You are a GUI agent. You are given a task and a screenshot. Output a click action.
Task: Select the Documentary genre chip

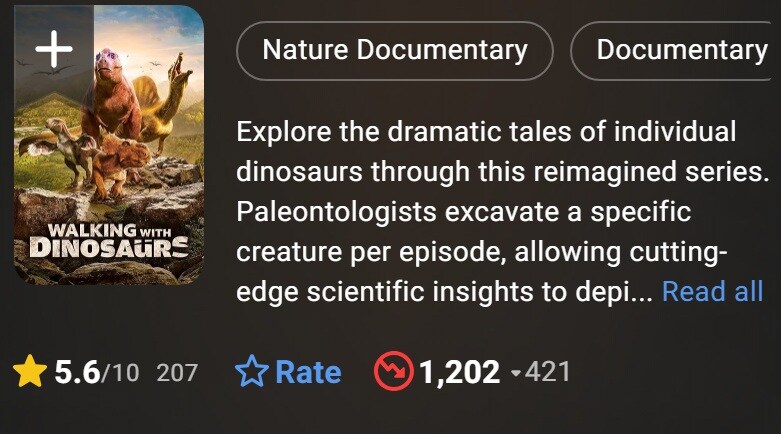coord(676,50)
